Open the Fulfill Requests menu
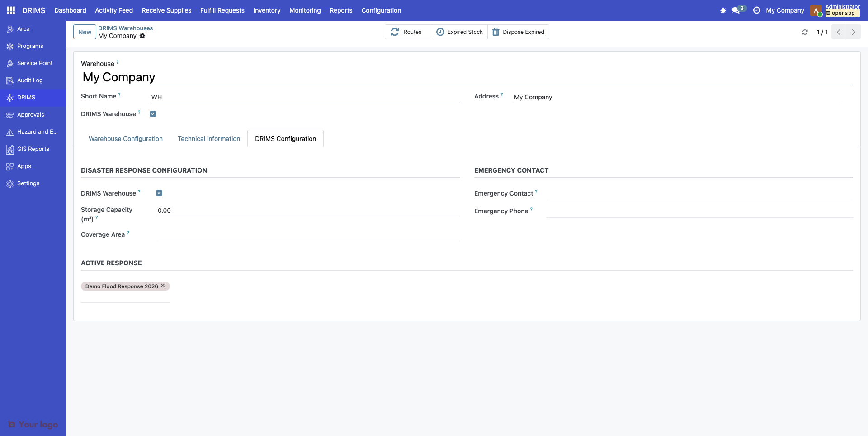This screenshot has height=436, width=868. (x=222, y=10)
